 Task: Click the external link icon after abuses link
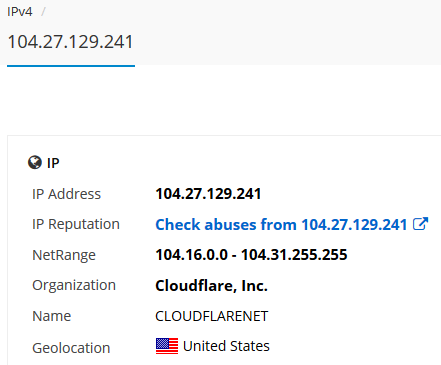click(x=420, y=224)
